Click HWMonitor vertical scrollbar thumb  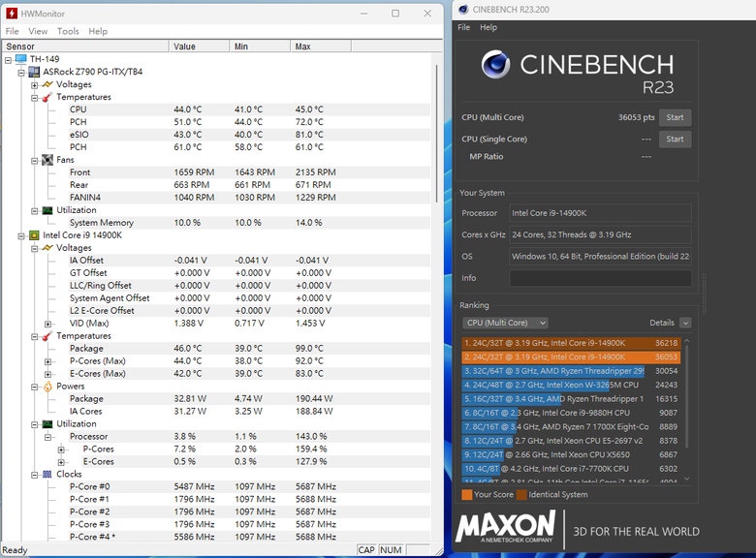click(x=437, y=134)
